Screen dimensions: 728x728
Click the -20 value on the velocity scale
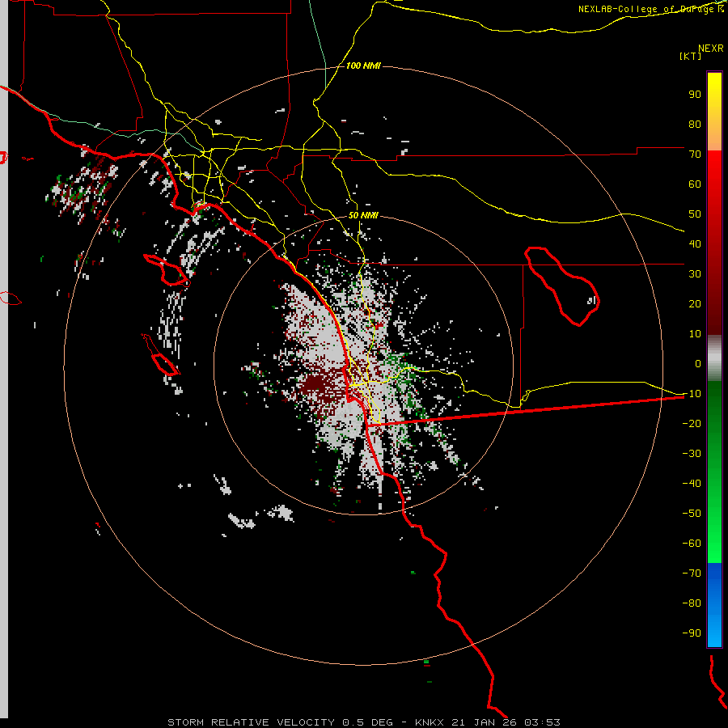coord(692,423)
